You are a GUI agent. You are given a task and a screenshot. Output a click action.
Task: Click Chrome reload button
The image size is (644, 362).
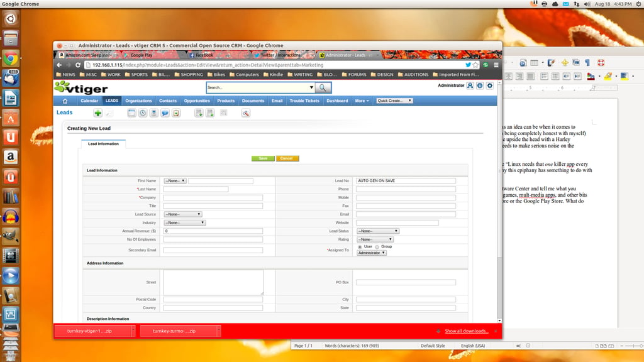click(x=77, y=65)
